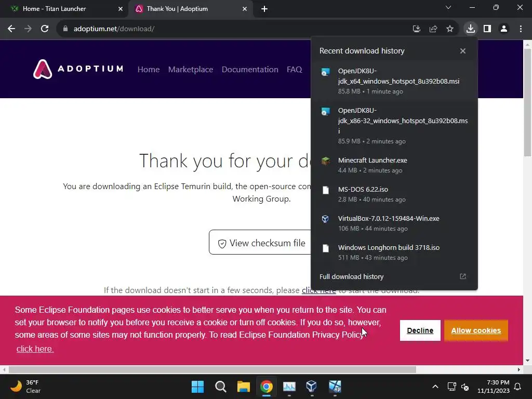532x399 pixels.
Task: Open the browser side panel
Action: pyautogui.click(x=487, y=29)
